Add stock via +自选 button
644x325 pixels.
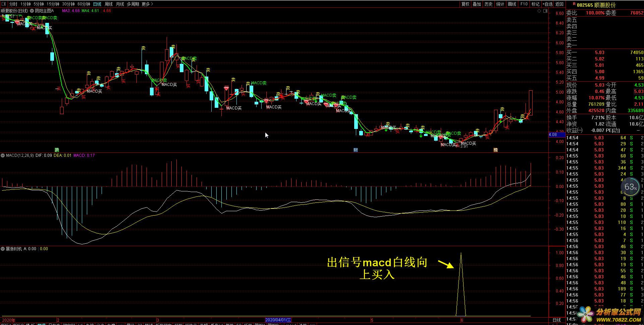pos(547,4)
